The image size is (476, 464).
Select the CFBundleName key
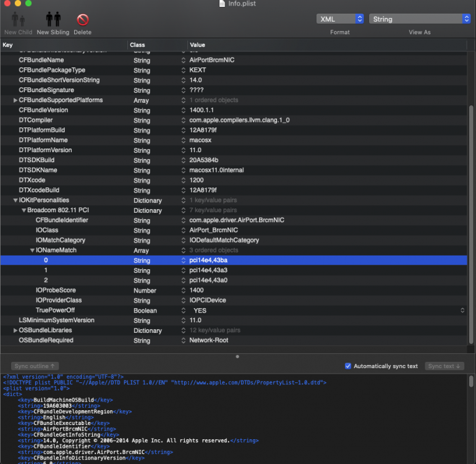click(41, 60)
